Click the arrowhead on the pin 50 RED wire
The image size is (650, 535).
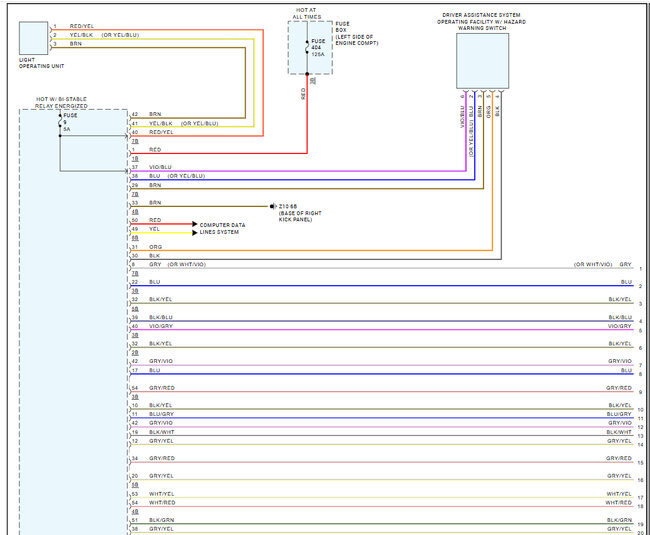point(195,224)
